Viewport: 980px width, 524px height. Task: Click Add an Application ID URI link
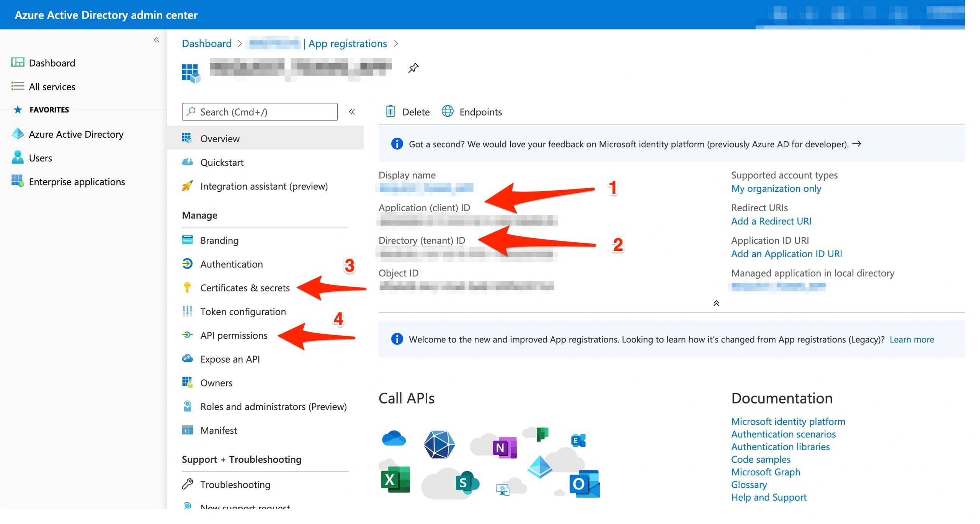pyautogui.click(x=786, y=253)
